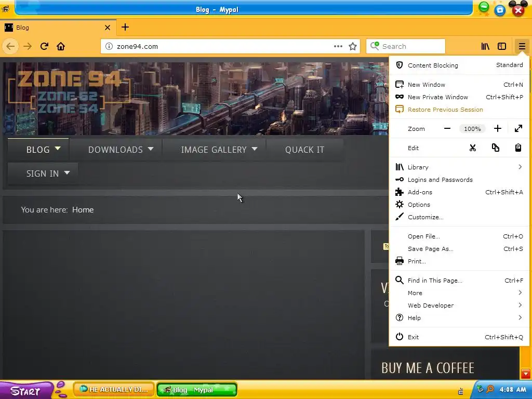Viewport: 532px width, 399px height.
Task: Show site information for zone94.com
Action: tap(109, 46)
